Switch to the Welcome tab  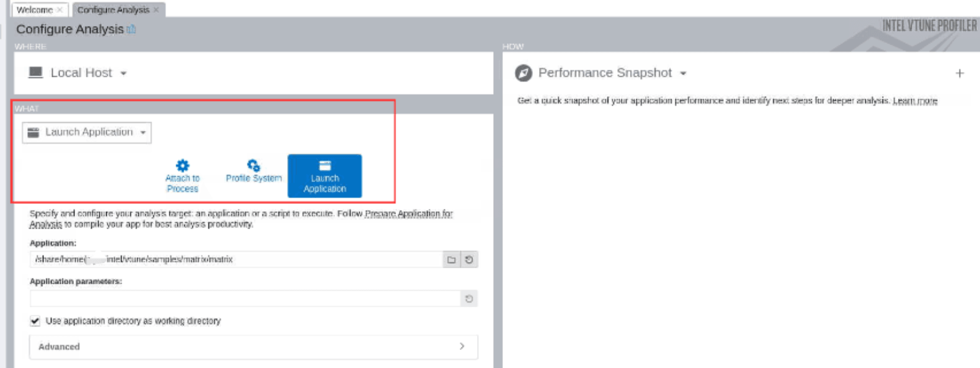35,10
